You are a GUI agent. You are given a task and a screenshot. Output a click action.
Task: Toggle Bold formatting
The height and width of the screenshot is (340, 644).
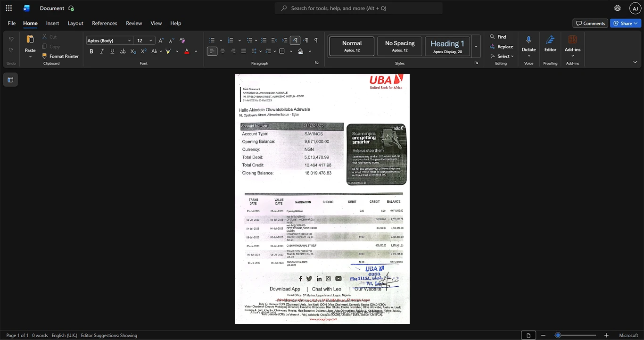pos(91,51)
